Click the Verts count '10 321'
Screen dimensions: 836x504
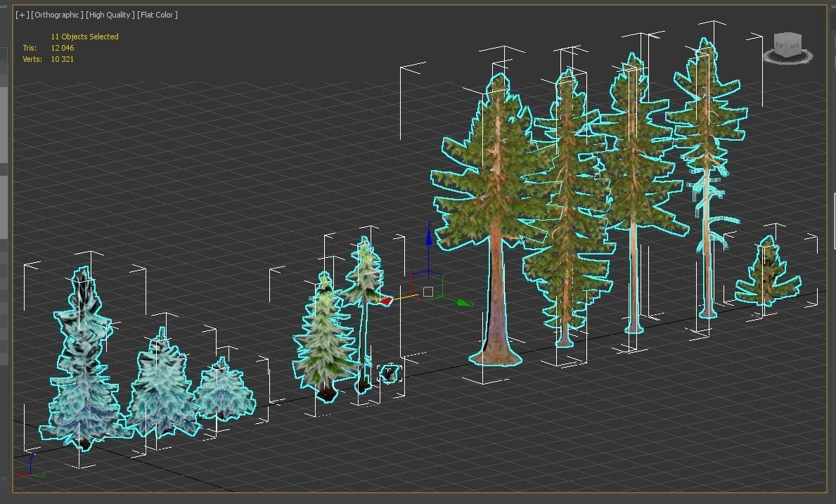pyautogui.click(x=63, y=59)
